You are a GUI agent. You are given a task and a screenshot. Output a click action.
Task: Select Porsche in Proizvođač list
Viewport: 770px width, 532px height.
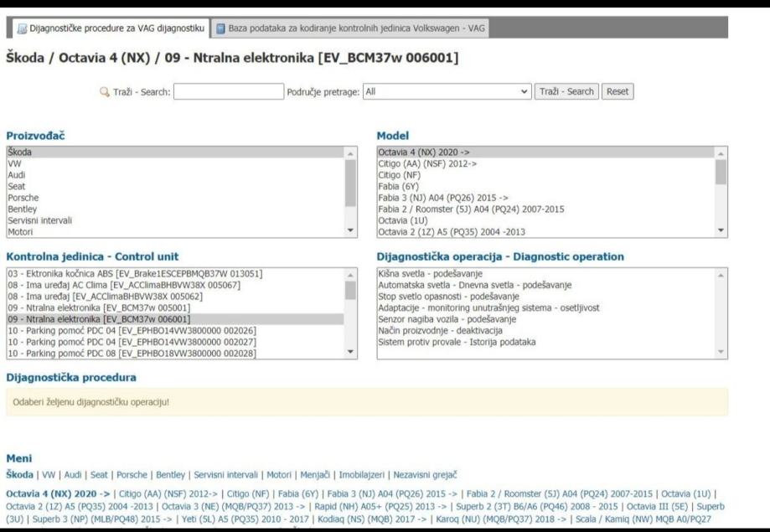[x=176, y=198]
